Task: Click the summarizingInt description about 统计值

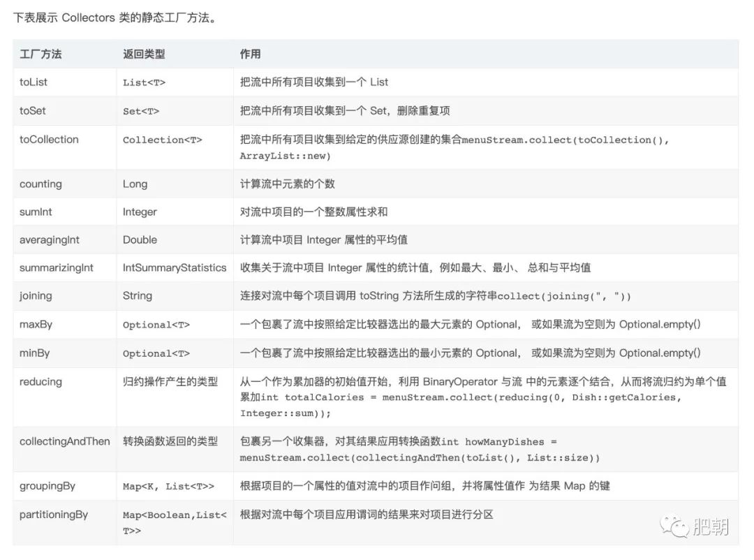Action: [415, 267]
